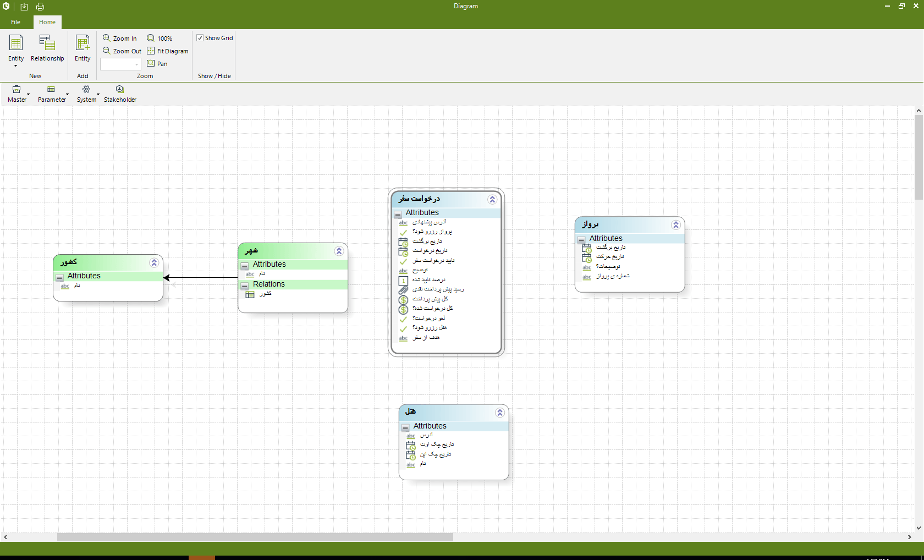924x560 pixels.
Task: Click the System gear icon
Action: tap(86, 89)
